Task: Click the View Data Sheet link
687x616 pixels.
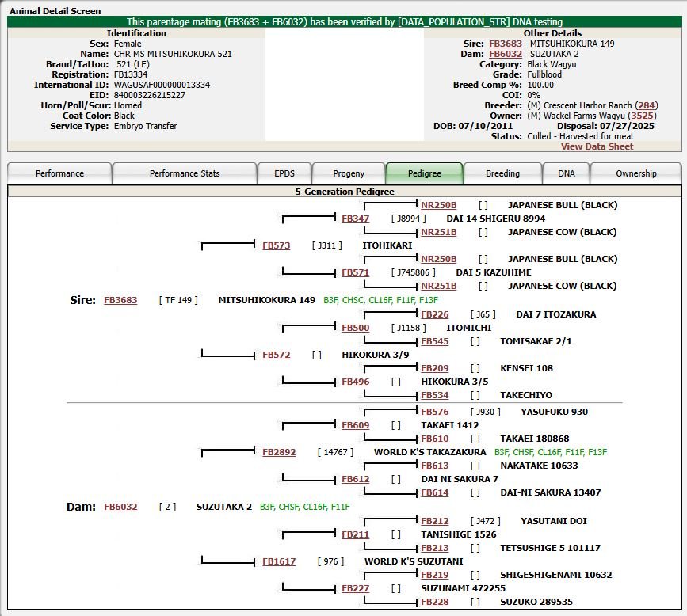Action: pyautogui.click(x=597, y=146)
